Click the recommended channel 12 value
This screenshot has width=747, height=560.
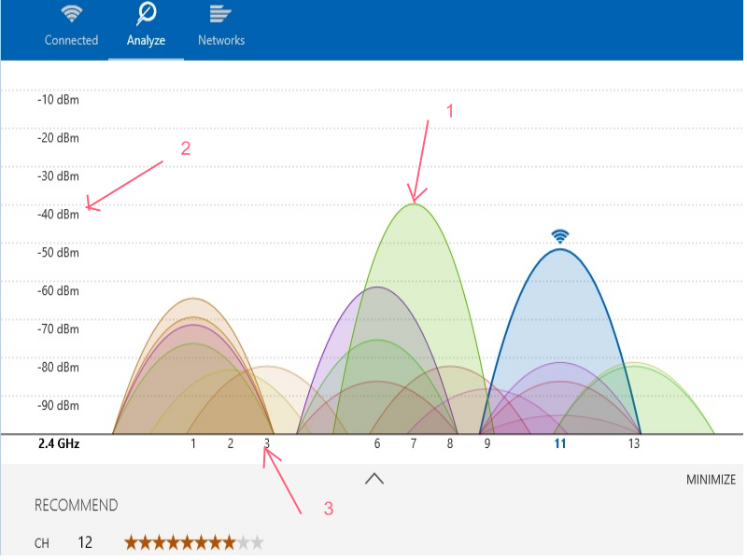(85, 542)
